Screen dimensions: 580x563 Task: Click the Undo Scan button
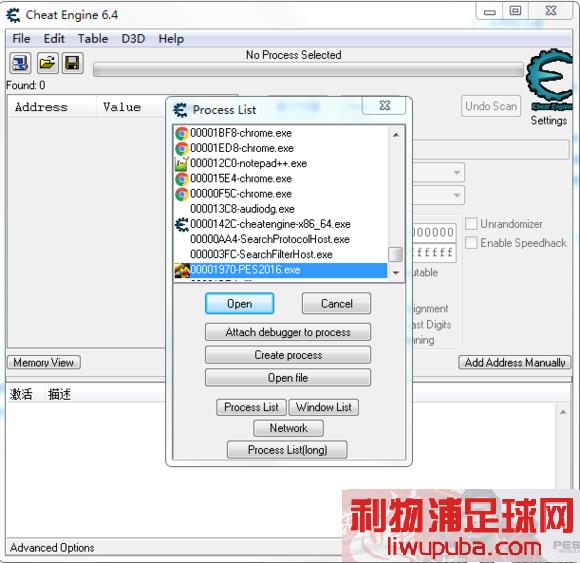[x=491, y=106]
